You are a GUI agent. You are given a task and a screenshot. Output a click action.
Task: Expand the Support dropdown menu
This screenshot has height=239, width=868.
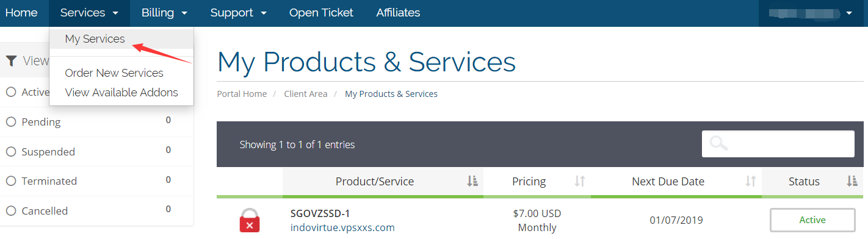[x=239, y=13]
